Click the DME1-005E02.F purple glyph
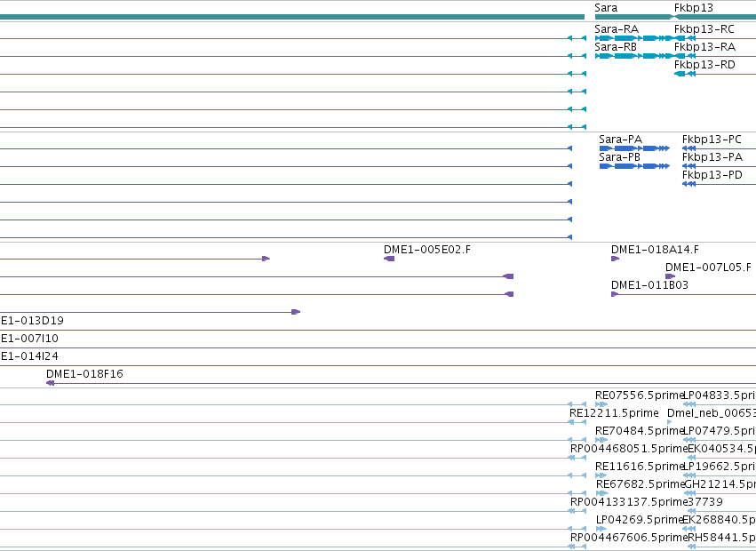Viewport: 756px width, 551px height. tap(389, 260)
